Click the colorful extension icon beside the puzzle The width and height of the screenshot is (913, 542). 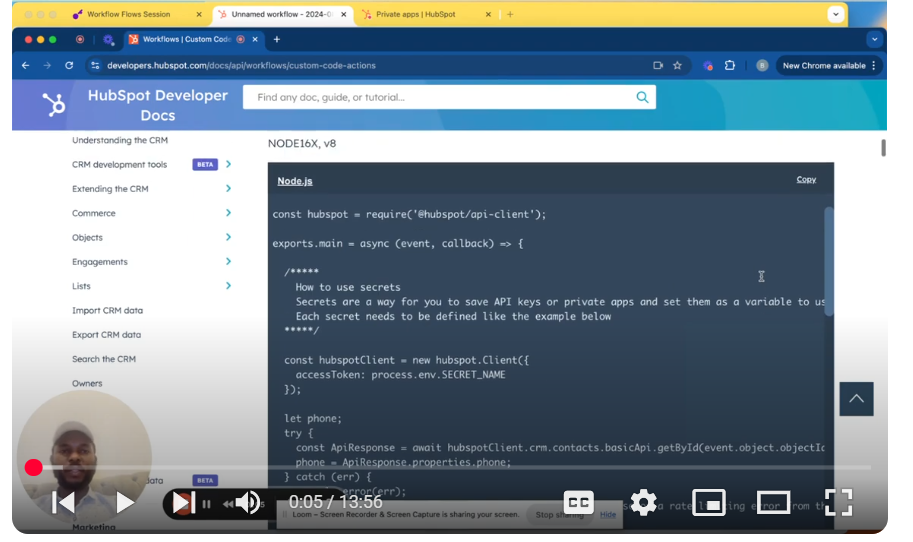pyautogui.click(x=708, y=66)
